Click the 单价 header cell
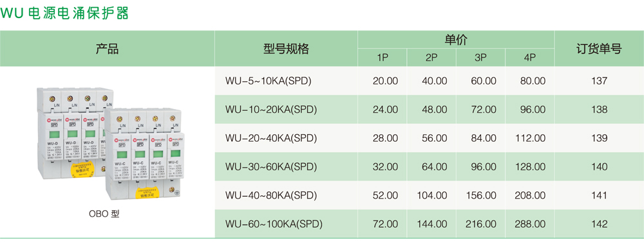Screen dimensions: 644x245 tap(456, 40)
